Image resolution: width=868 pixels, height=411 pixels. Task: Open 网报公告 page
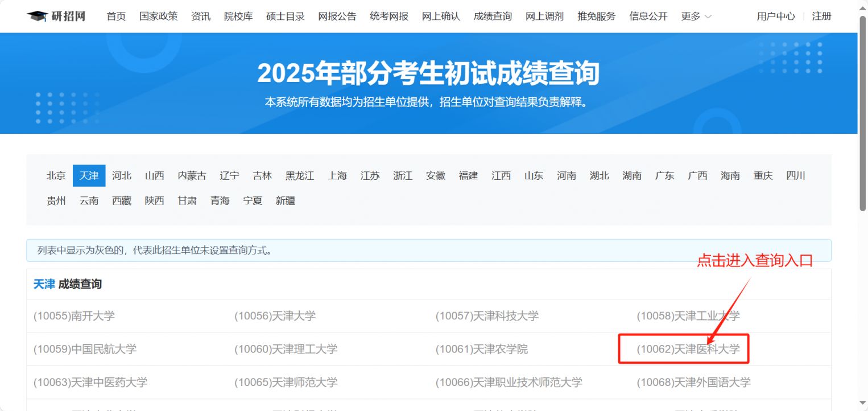[337, 17]
